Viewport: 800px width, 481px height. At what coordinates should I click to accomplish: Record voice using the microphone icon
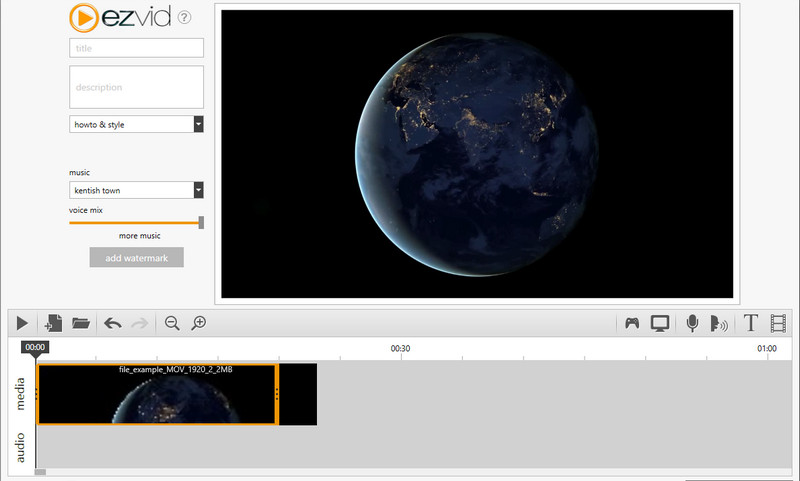(692, 323)
